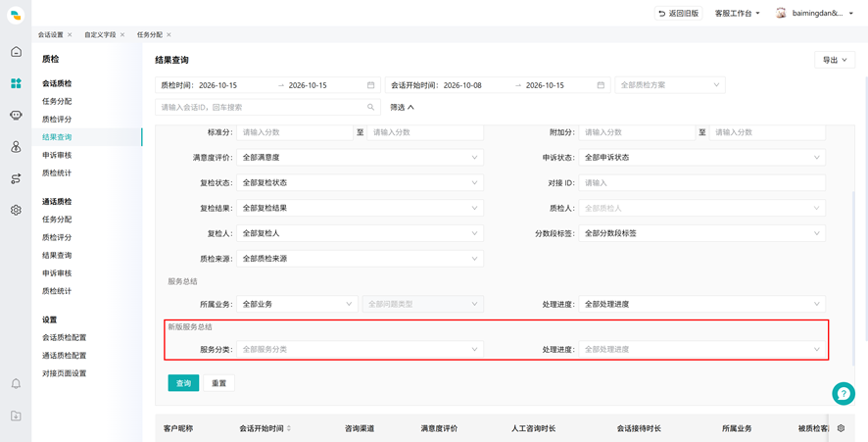Open the customer person icon in the left rail

coord(16,147)
